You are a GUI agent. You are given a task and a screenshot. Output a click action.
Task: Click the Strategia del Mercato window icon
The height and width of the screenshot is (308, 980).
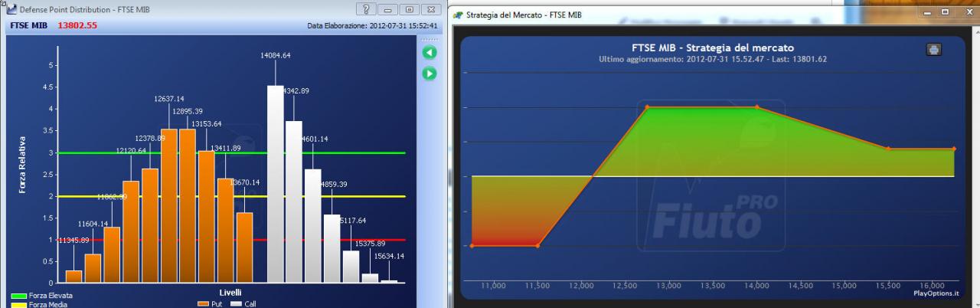tap(458, 15)
